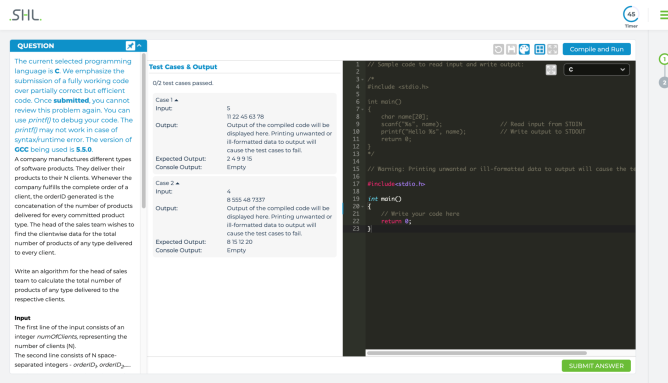
Task: Open the hamburger menu at top right
Action: [664, 15]
